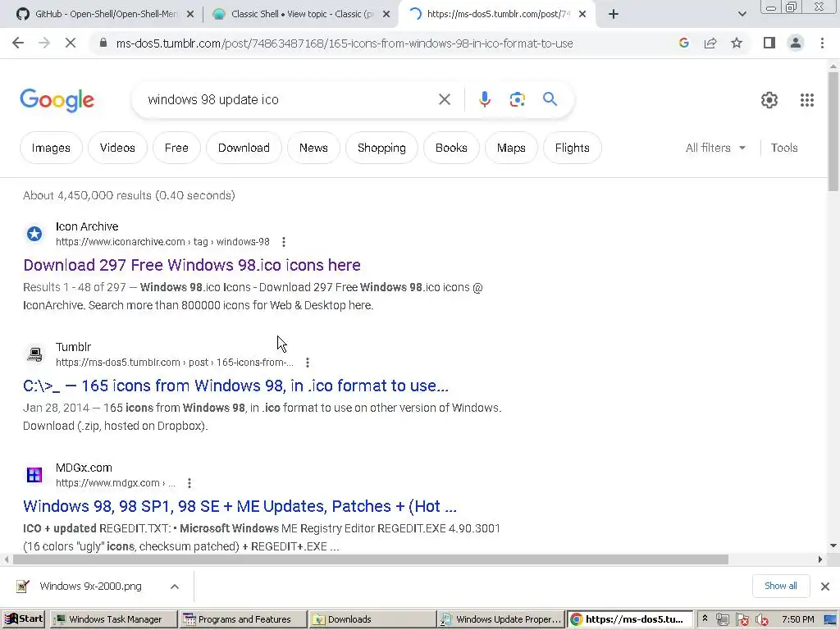Expand the tab search dropdown
This screenshot has height=630, width=840.
[x=742, y=14]
